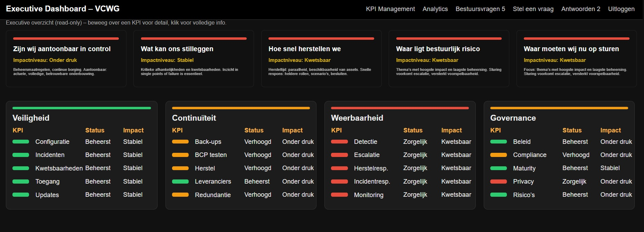Screen dimensions: 644x232
Task: Click the Governance panel heading
Action: coord(513,118)
